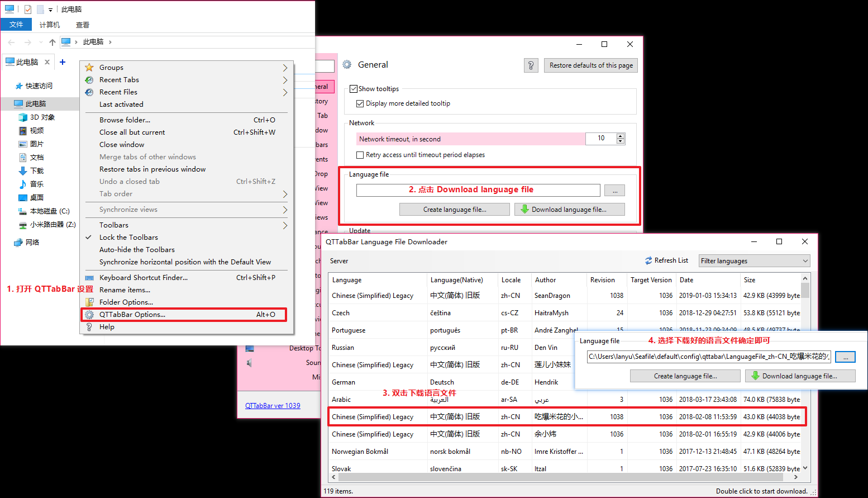Expand the Toolbars submenu arrow
868x498 pixels.
coord(285,225)
